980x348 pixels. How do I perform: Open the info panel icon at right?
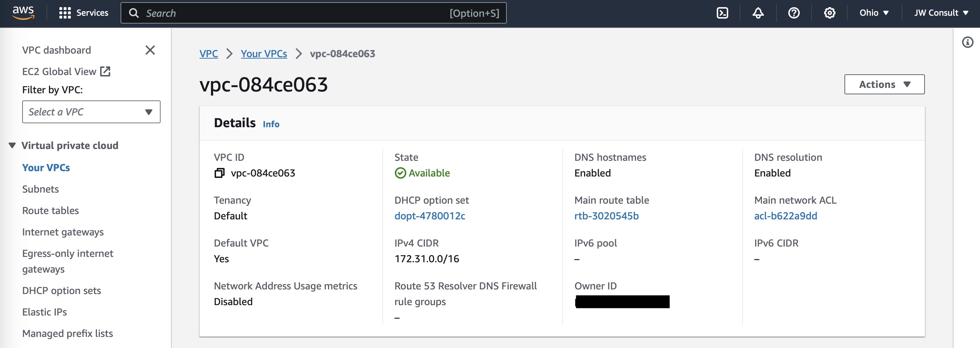(967, 42)
